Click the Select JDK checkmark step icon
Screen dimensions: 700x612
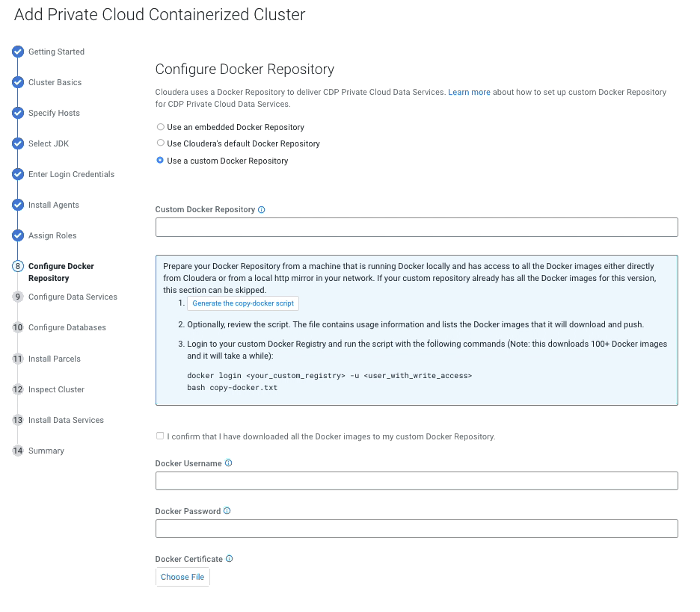click(18, 144)
